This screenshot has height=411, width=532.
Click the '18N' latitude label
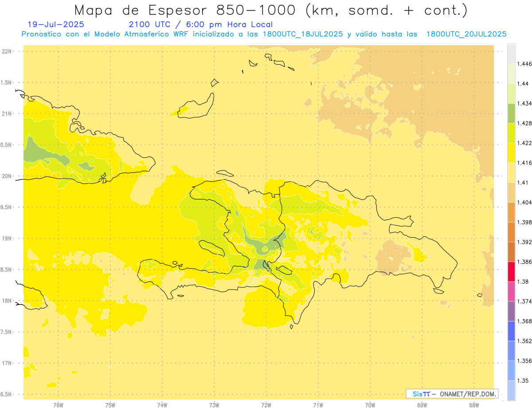(7, 301)
